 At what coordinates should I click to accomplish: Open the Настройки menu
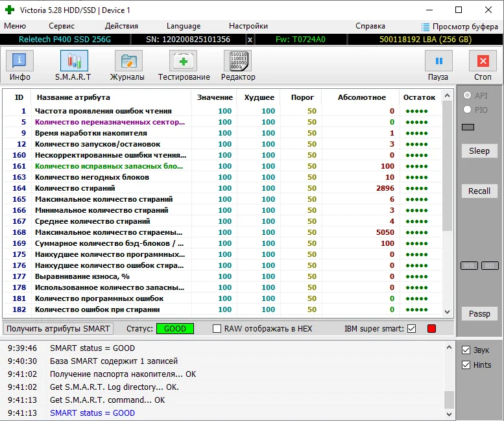(248, 26)
